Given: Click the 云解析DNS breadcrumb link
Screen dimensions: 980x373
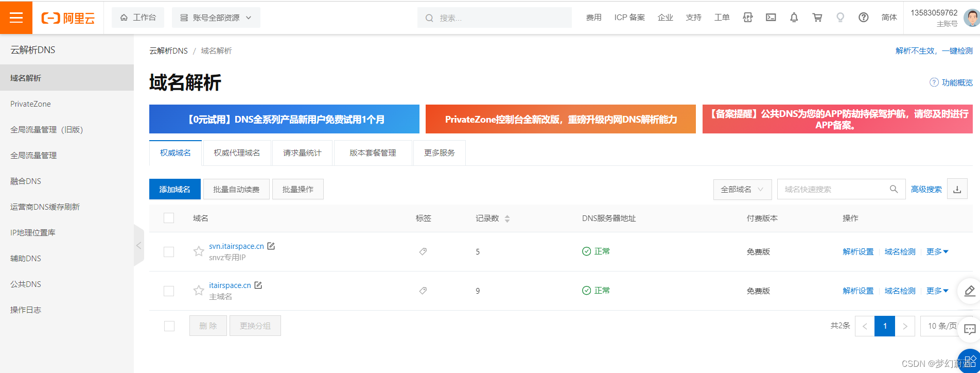Looking at the screenshot, I should [168, 50].
